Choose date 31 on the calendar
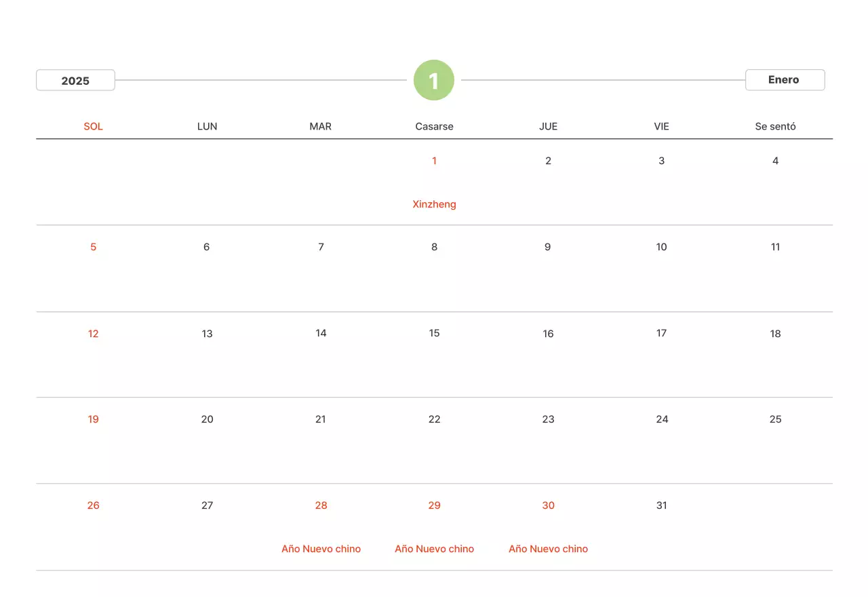 tap(662, 505)
